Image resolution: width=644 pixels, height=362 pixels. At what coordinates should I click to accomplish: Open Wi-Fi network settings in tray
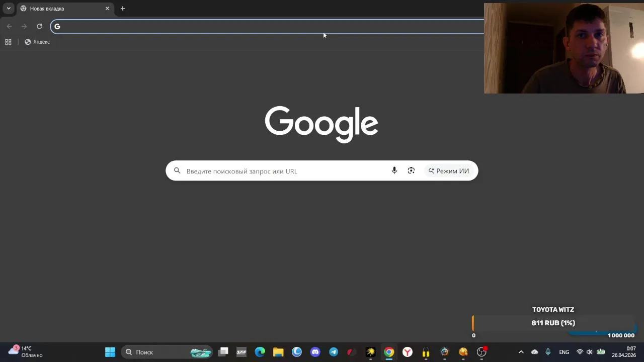pos(580,352)
